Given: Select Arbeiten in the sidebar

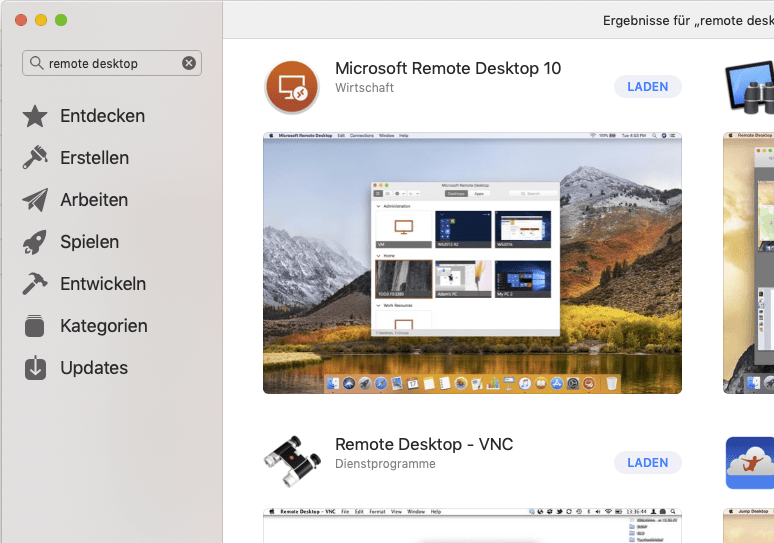Looking at the screenshot, I should (x=94, y=200).
